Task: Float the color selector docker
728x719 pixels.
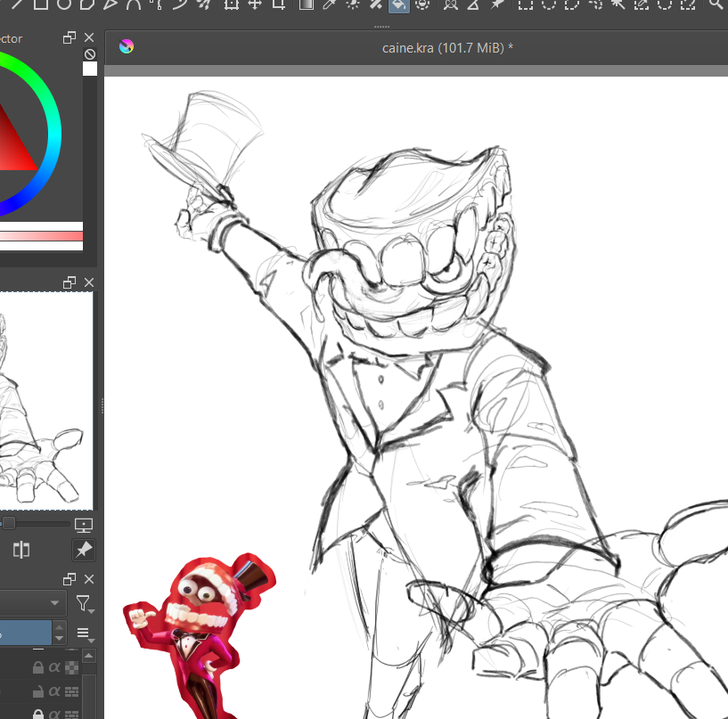Action: click(70, 37)
